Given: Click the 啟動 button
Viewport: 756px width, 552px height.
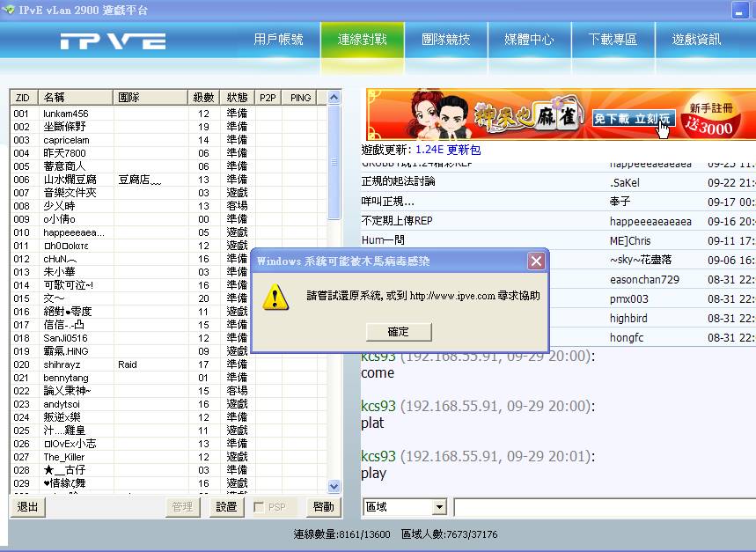Looking at the screenshot, I should click(323, 507).
